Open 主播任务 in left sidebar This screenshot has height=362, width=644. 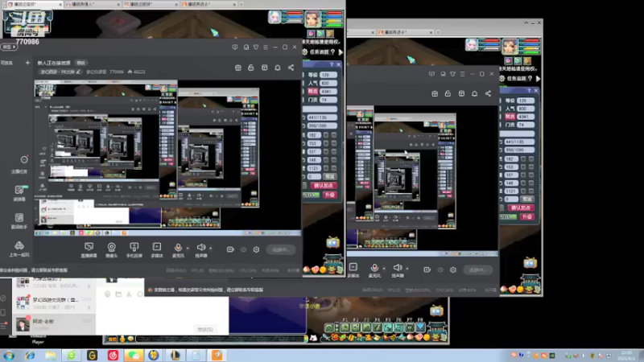(x=19, y=165)
